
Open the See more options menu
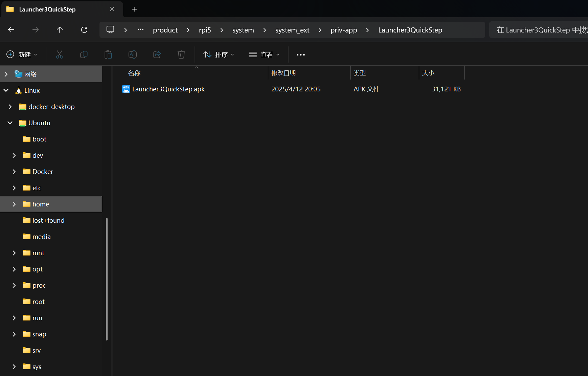(301, 54)
